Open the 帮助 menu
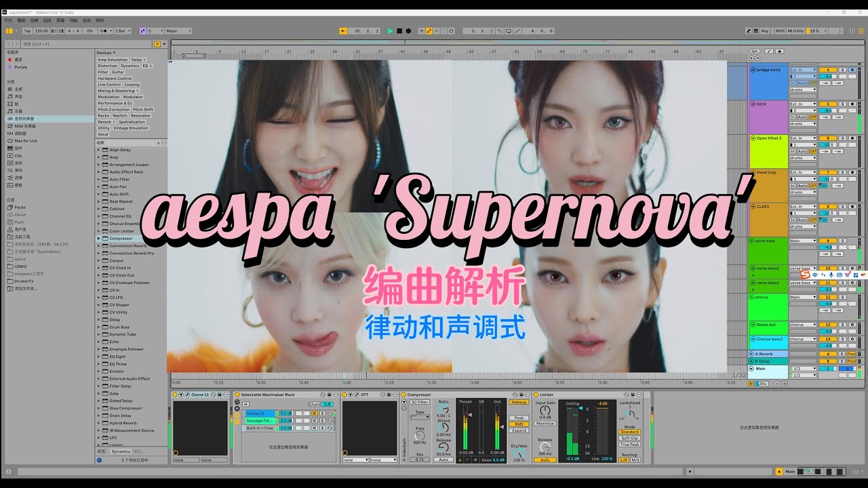The image size is (868, 488). point(100,21)
